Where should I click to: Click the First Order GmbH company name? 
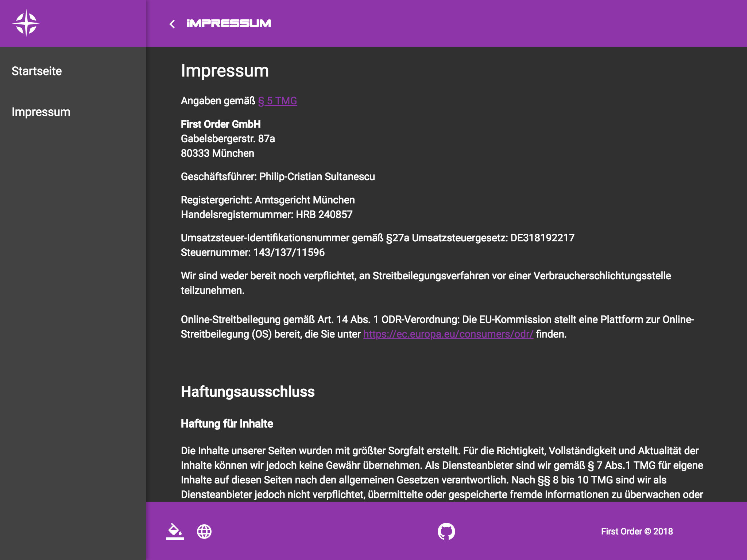point(221,124)
